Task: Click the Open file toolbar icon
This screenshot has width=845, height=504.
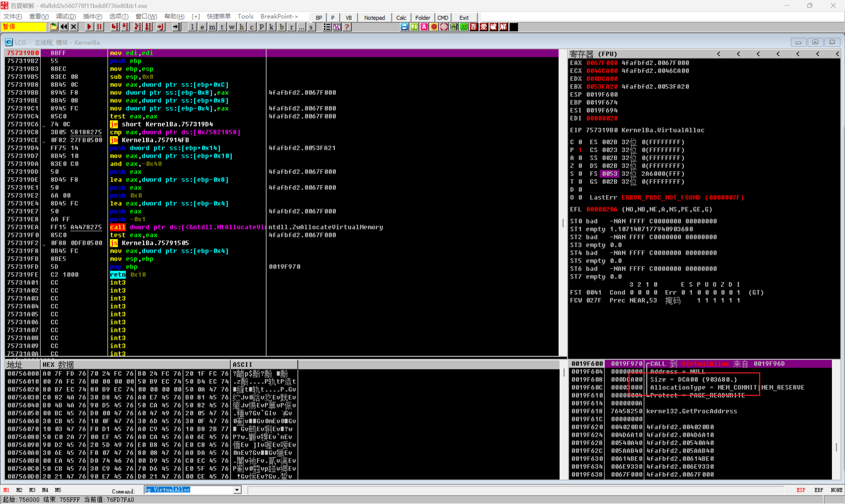Action: [53, 27]
